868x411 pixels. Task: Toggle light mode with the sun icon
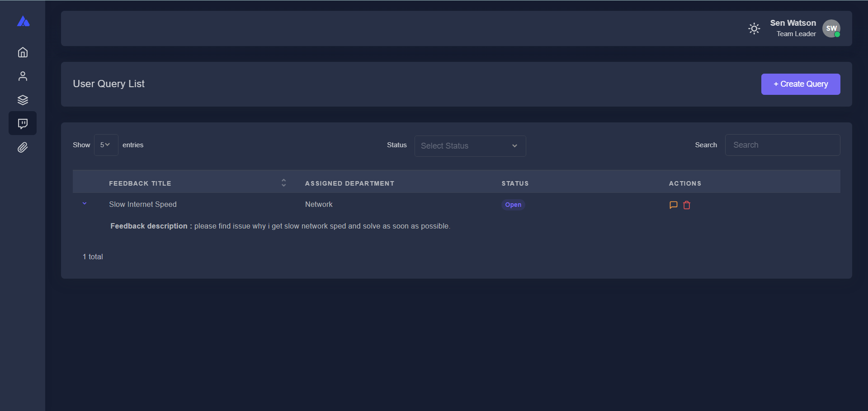coord(754,29)
